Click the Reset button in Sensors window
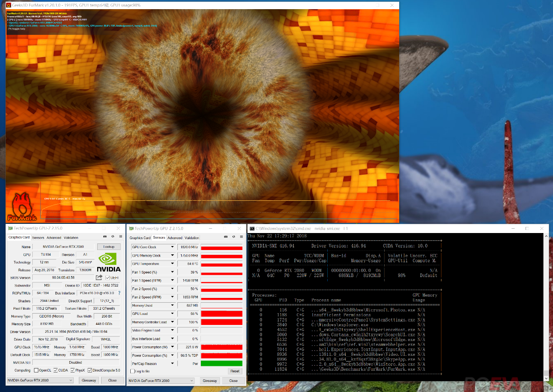Screen dimensions: 553x392 (x=235, y=371)
